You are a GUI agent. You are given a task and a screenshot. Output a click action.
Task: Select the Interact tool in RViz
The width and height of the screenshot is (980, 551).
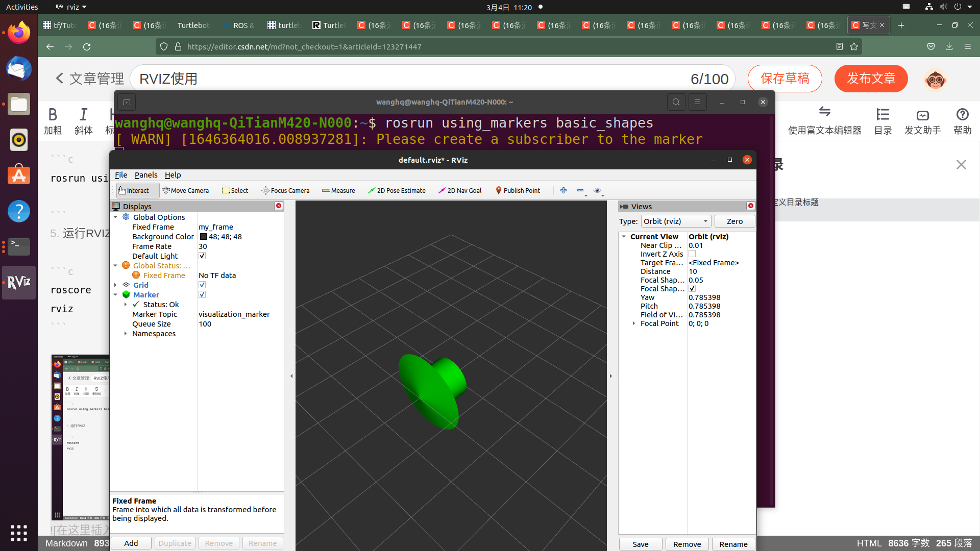pyautogui.click(x=136, y=190)
